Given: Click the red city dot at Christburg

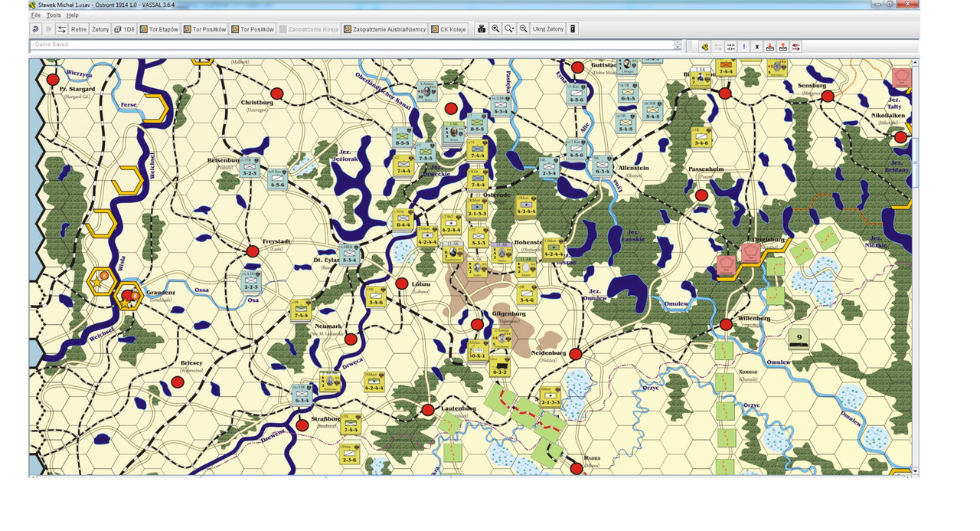Looking at the screenshot, I should click(277, 93).
